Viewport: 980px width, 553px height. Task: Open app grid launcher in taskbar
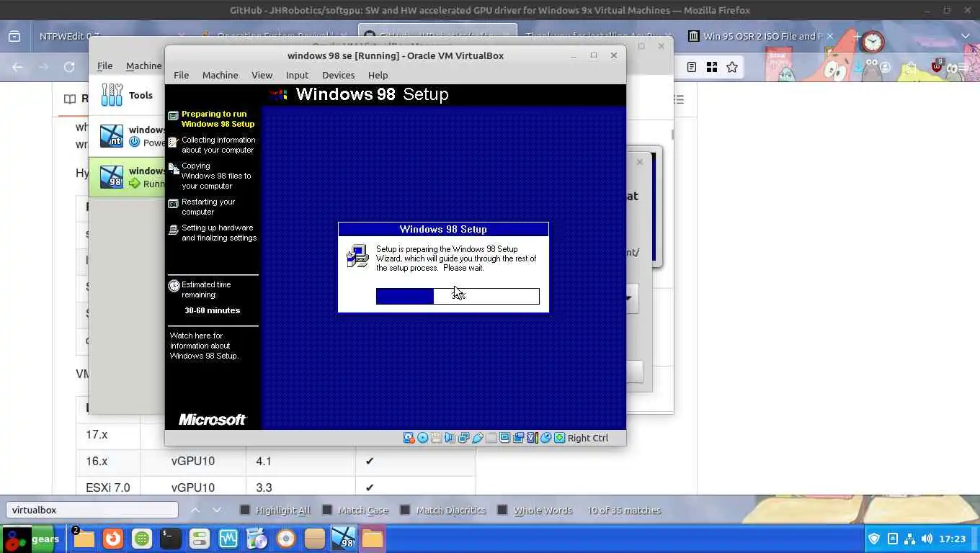coord(141,539)
